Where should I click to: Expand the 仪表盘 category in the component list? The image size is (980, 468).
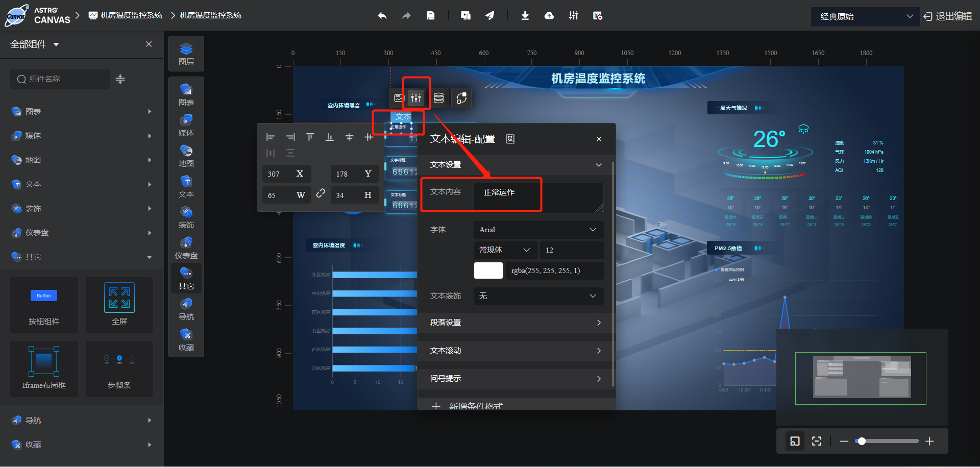pos(82,233)
